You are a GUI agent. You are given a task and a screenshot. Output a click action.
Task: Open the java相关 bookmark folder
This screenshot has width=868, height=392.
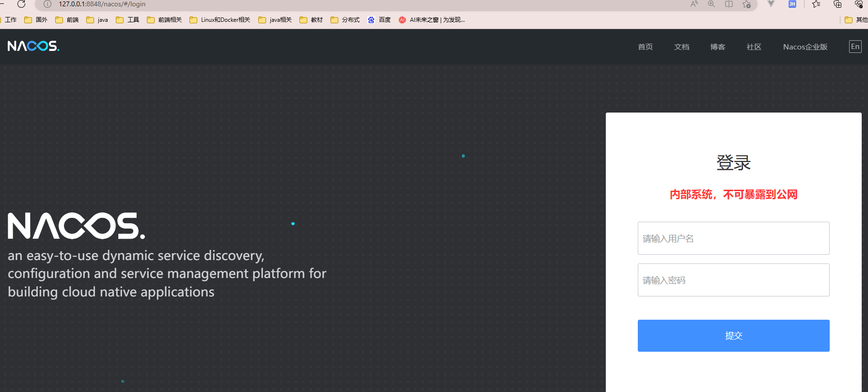275,20
